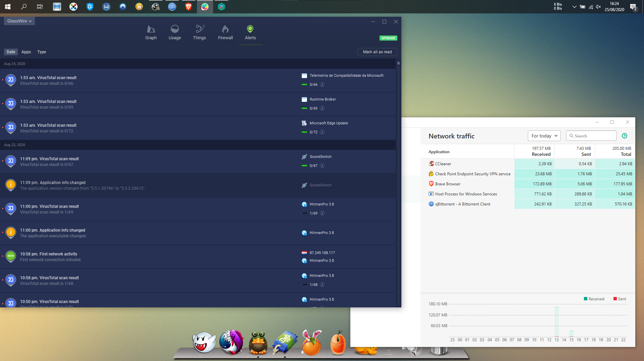Click the frog-duck dock icon

(x=258, y=343)
